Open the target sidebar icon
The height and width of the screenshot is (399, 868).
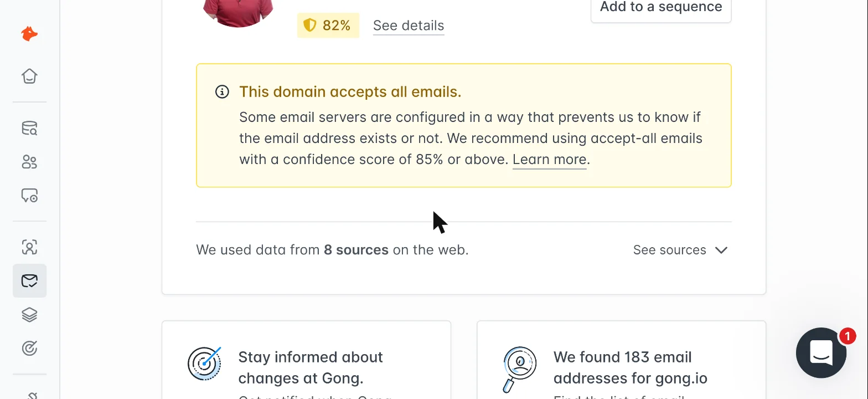coord(29,349)
